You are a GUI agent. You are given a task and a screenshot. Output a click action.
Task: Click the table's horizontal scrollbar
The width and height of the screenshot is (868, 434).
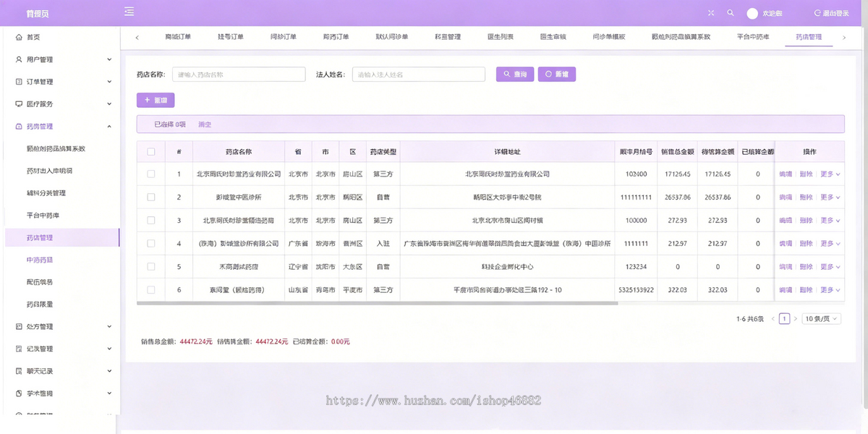(378, 304)
